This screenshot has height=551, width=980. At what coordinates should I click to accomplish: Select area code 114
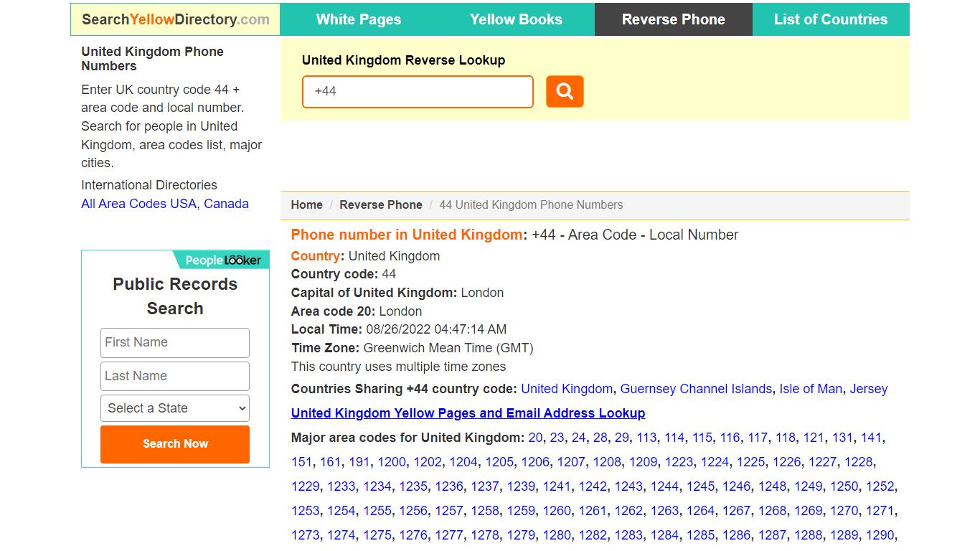[674, 438]
